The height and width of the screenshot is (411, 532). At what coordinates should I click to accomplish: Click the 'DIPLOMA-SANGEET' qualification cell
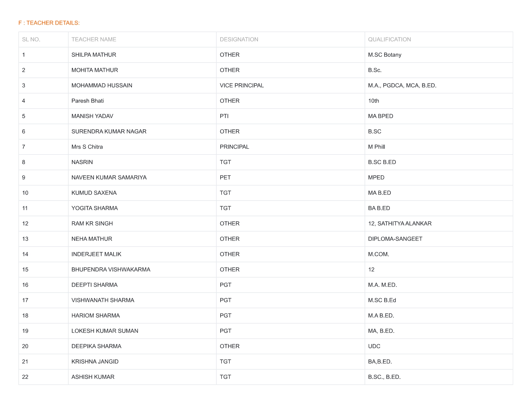coord(395,239)
